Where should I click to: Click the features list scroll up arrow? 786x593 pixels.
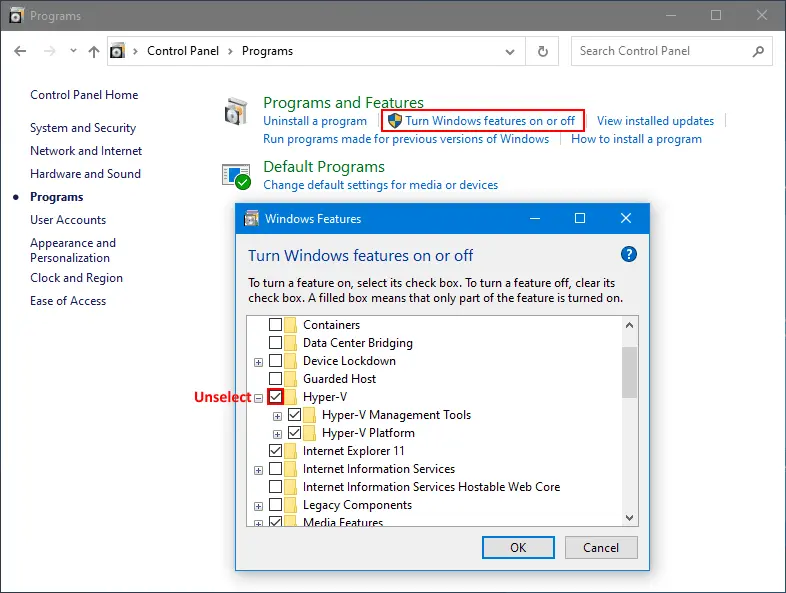pos(630,325)
